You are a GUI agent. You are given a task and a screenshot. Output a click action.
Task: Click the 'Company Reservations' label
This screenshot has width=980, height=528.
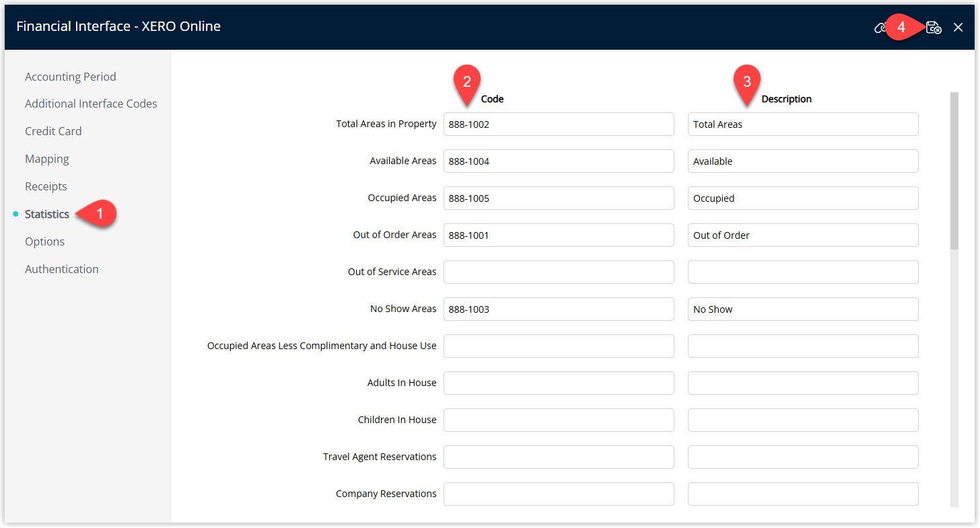pos(386,494)
